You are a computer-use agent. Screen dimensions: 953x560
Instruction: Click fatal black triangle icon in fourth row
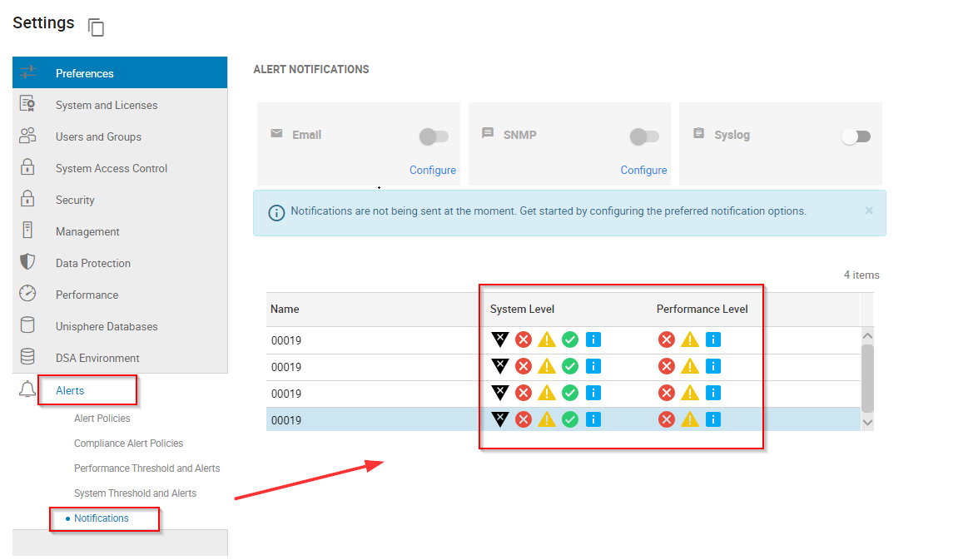(499, 419)
